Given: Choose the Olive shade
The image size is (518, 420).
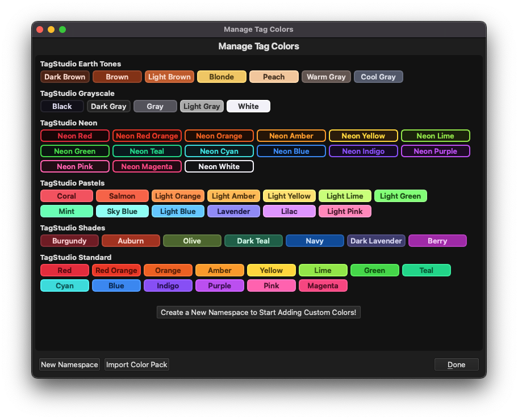Looking at the screenshot, I should click(192, 241).
